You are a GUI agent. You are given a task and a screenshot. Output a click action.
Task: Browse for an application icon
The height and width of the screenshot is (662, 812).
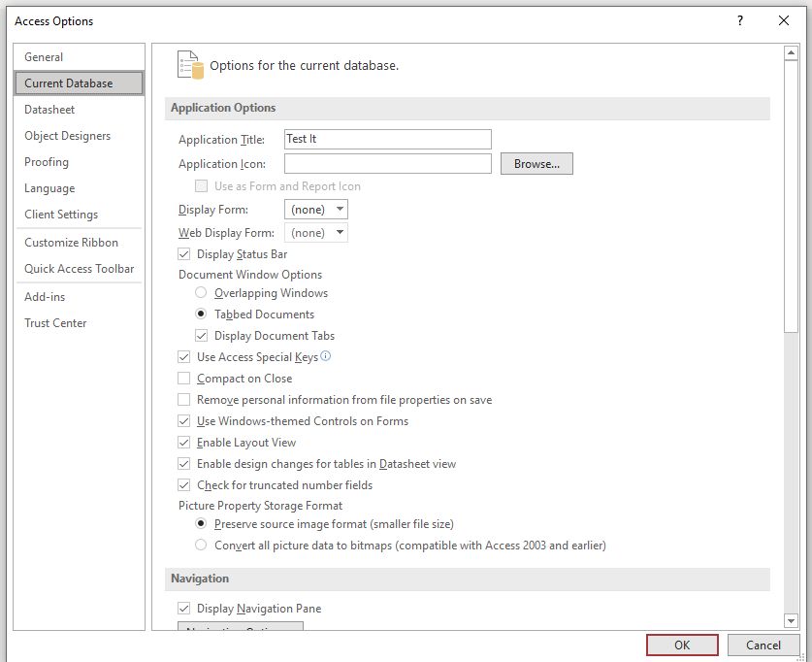pos(536,164)
